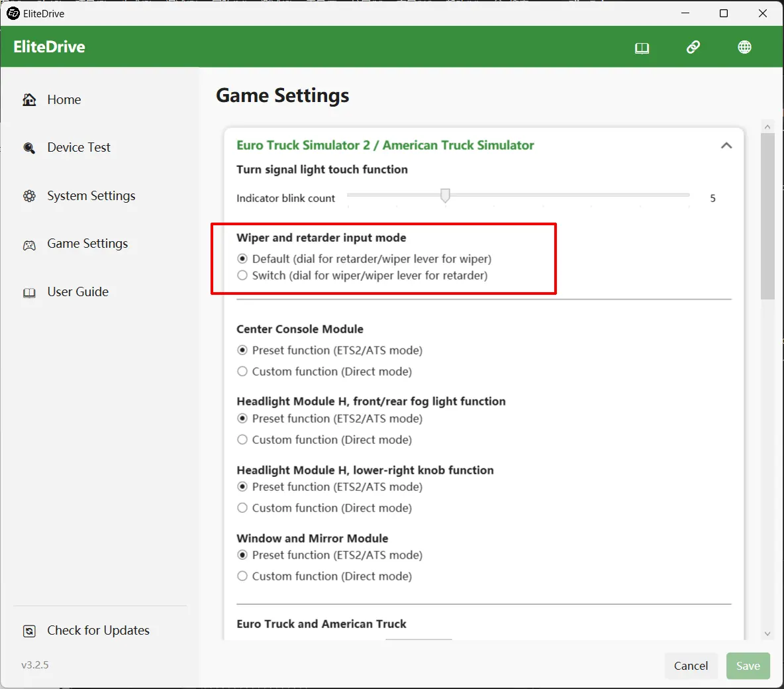Click the System Settings gear icon
Viewport: 784px width, 689px height.
[30, 195]
